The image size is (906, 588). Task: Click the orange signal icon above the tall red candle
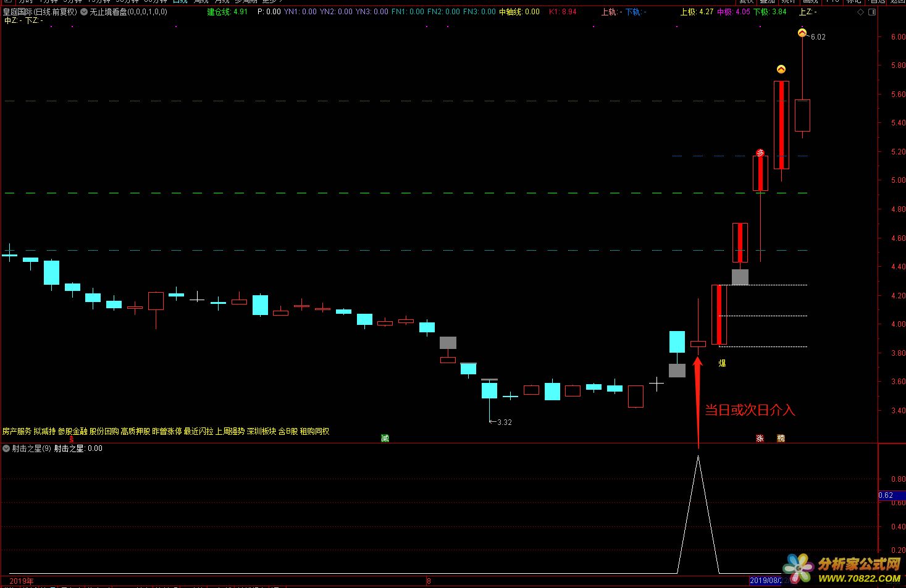coord(781,69)
